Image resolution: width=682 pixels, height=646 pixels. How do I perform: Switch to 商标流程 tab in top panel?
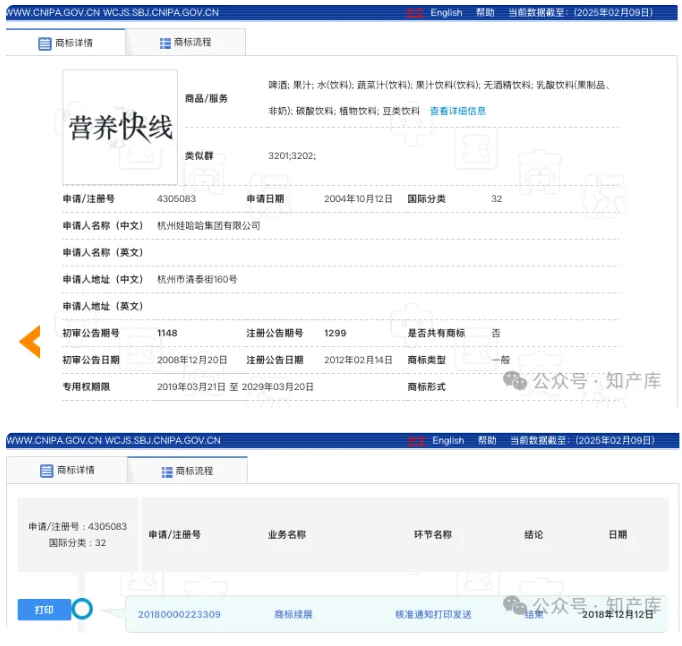pyautogui.click(x=185, y=43)
